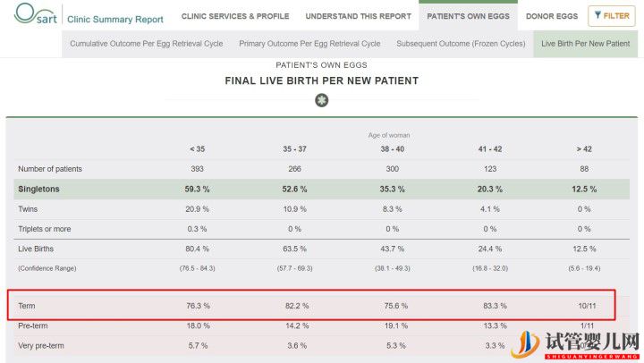Switch to Understand This Report tab

(x=358, y=16)
